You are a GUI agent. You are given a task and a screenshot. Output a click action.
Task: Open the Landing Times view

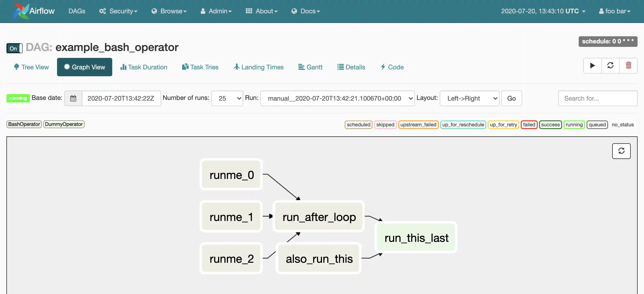pyautogui.click(x=259, y=67)
